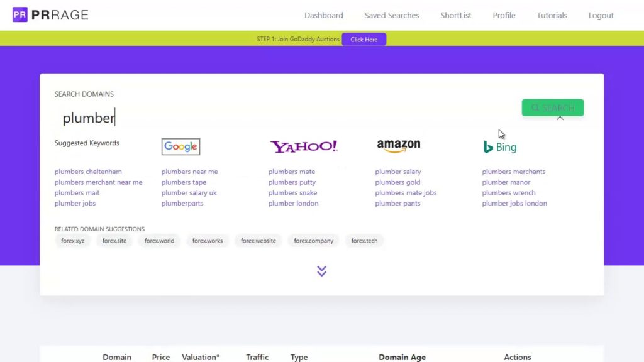Open the Tutorials page
Viewport: 644px width, 362px height.
tap(552, 15)
